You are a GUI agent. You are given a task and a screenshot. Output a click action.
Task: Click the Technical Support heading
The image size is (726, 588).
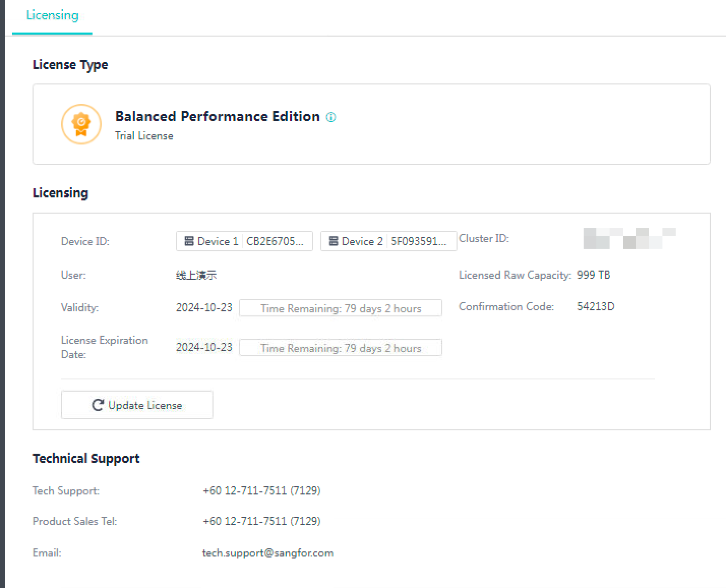pyautogui.click(x=86, y=459)
